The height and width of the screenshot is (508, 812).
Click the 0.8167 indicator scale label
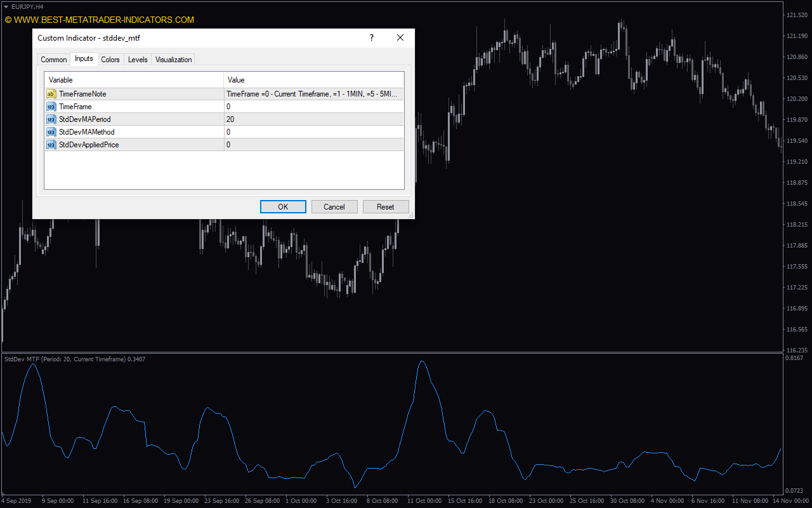[795, 359]
